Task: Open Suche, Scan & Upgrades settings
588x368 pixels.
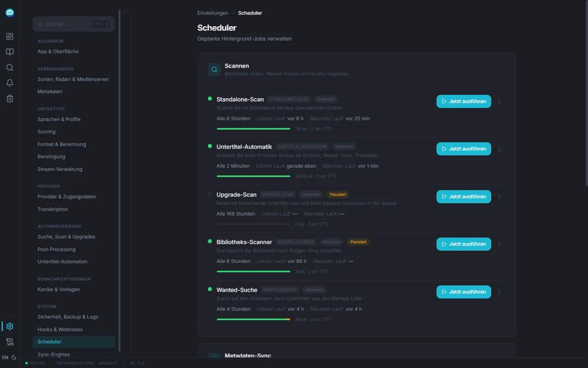Action: tap(74, 237)
